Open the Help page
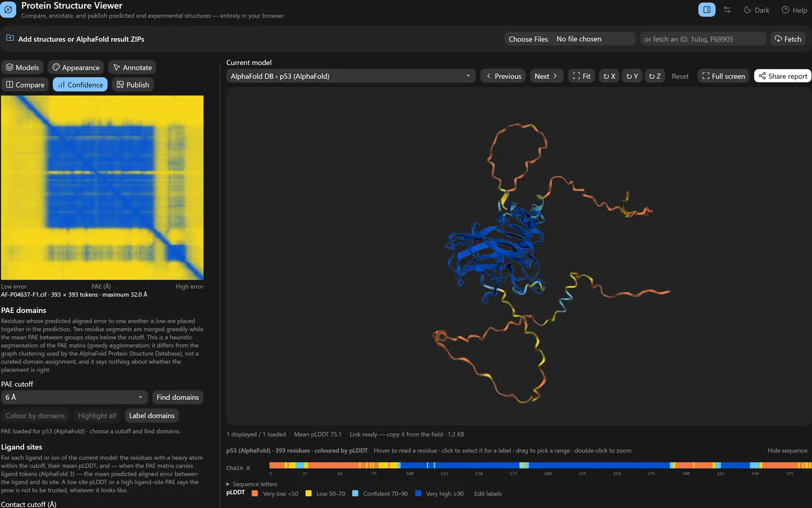The height and width of the screenshot is (508, 812). point(794,10)
